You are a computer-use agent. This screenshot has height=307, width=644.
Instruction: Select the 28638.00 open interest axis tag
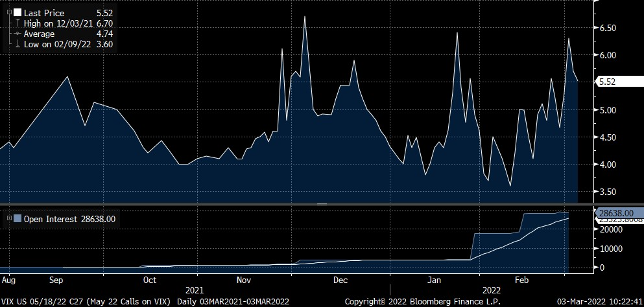coord(617,212)
